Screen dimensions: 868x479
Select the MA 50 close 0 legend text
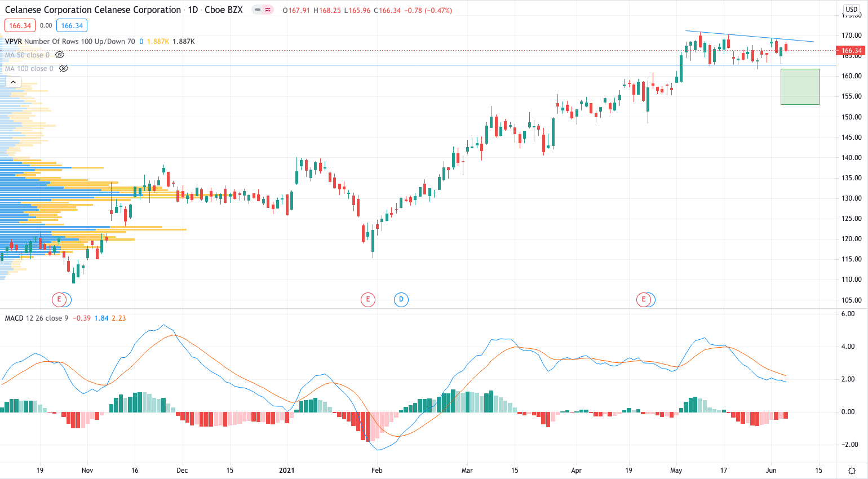(27, 55)
